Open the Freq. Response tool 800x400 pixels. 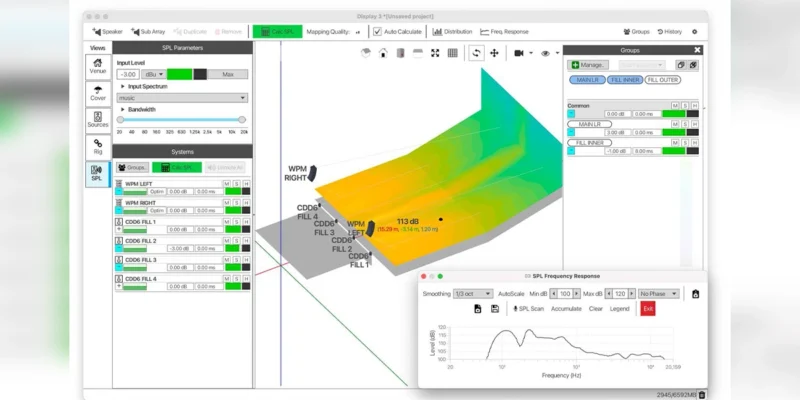click(x=504, y=32)
